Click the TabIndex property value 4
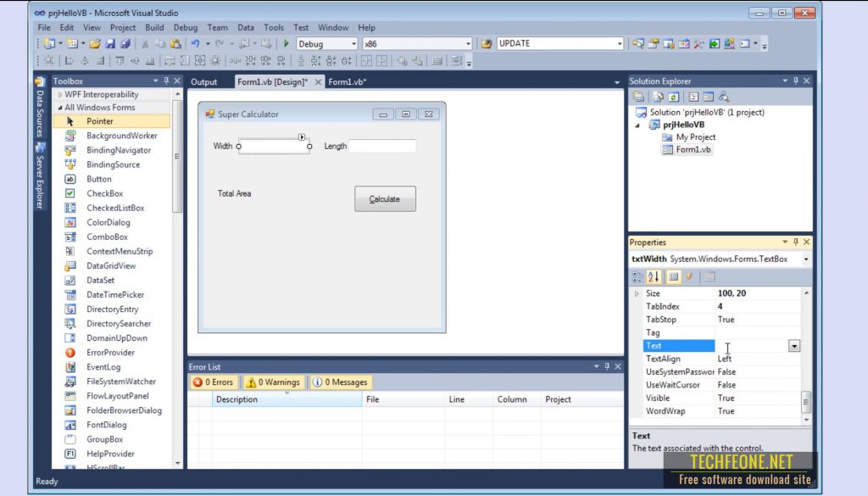Screen dimensions: 868x496 757,306
